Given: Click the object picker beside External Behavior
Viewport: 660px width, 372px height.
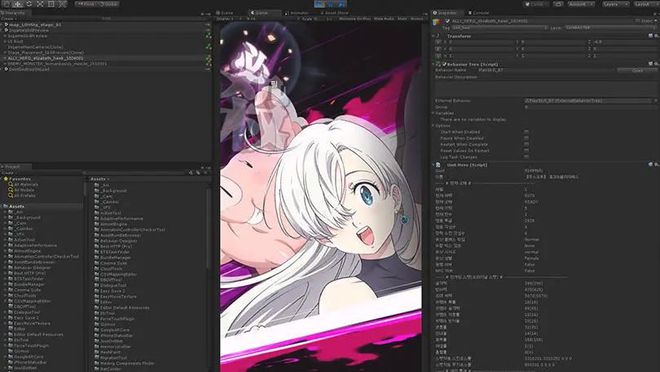Looking at the screenshot, I should click(655, 101).
